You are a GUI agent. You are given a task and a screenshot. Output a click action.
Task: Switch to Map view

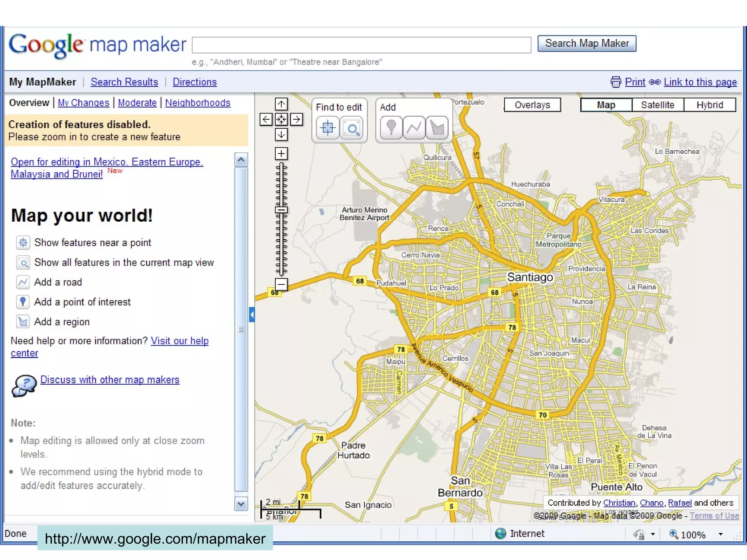point(606,105)
